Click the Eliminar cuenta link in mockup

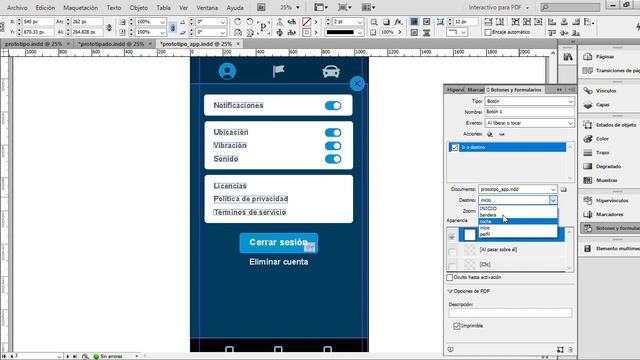(279, 262)
